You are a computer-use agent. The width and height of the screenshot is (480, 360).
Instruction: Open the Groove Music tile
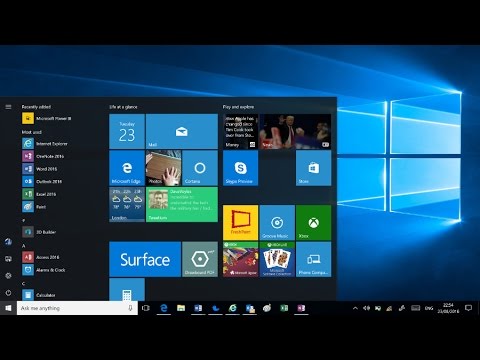click(277, 223)
